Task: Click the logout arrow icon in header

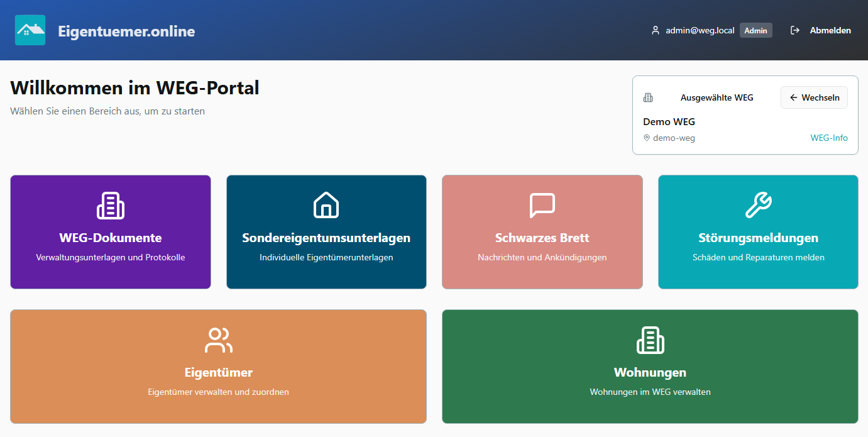Action: pyautogui.click(x=795, y=30)
